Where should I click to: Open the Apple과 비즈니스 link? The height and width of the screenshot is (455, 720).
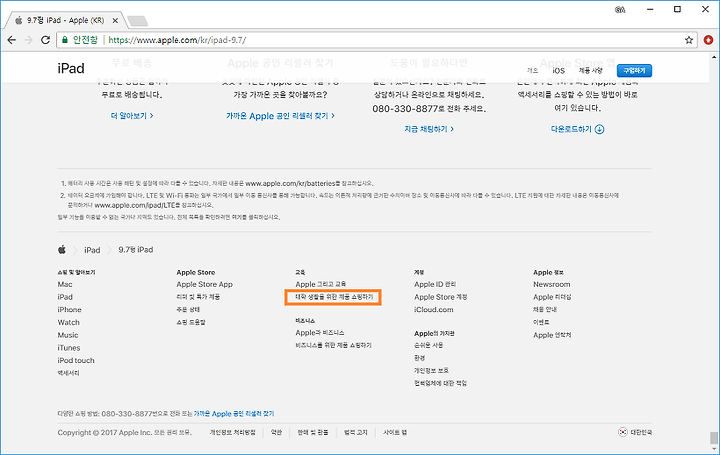click(x=320, y=332)
